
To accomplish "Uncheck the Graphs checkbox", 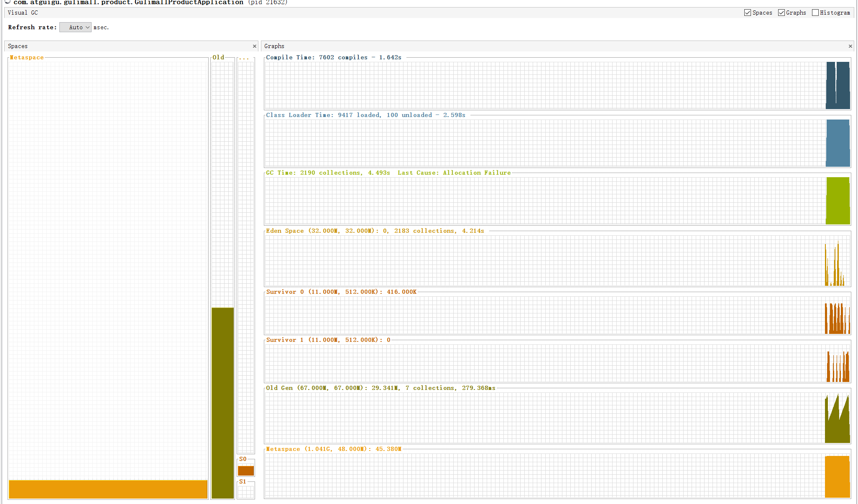I will pos(781,13).
